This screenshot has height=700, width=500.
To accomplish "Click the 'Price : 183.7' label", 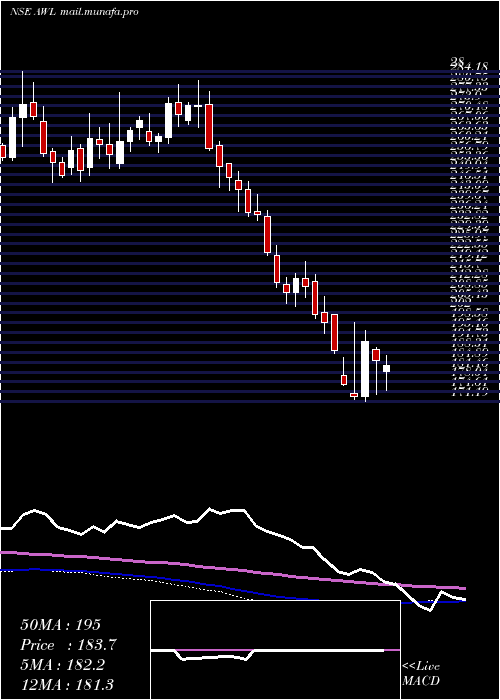I will [x=68, y=645].
